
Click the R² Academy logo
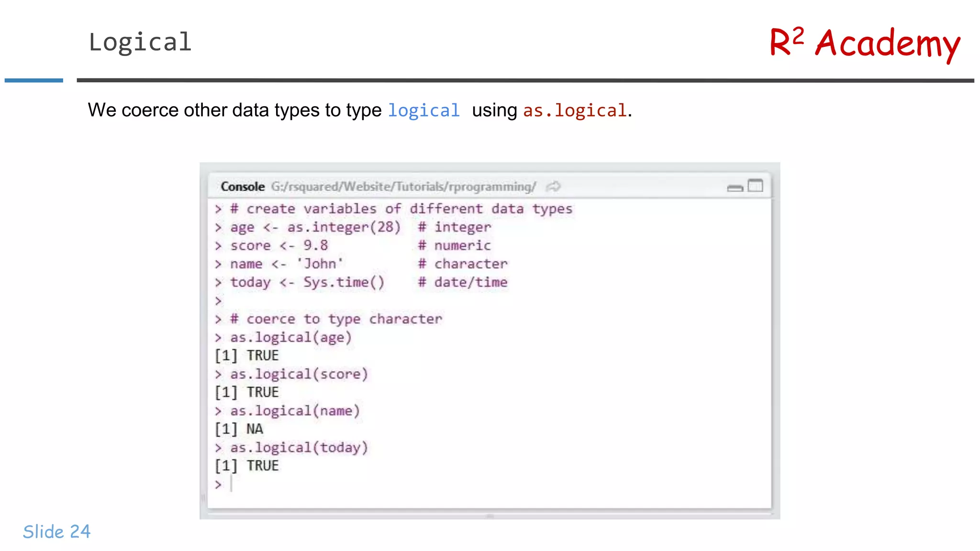click(x=864, y=44)
